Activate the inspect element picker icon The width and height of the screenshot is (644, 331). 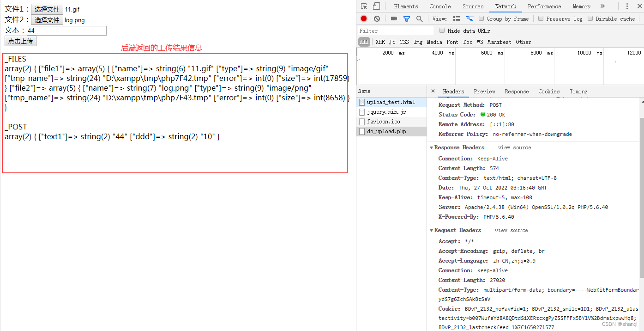[x=364, y=6]
